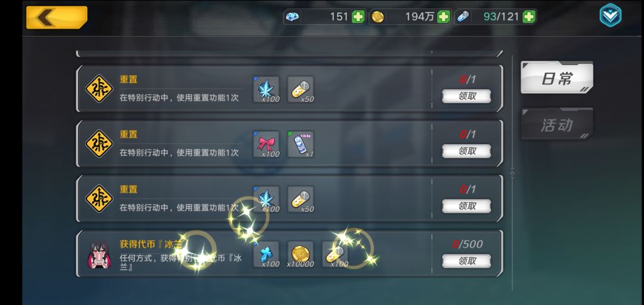The image size is (644, 305).
Task: Claim reward 领取 for 获得代币 mission
Action: point(466,261)
